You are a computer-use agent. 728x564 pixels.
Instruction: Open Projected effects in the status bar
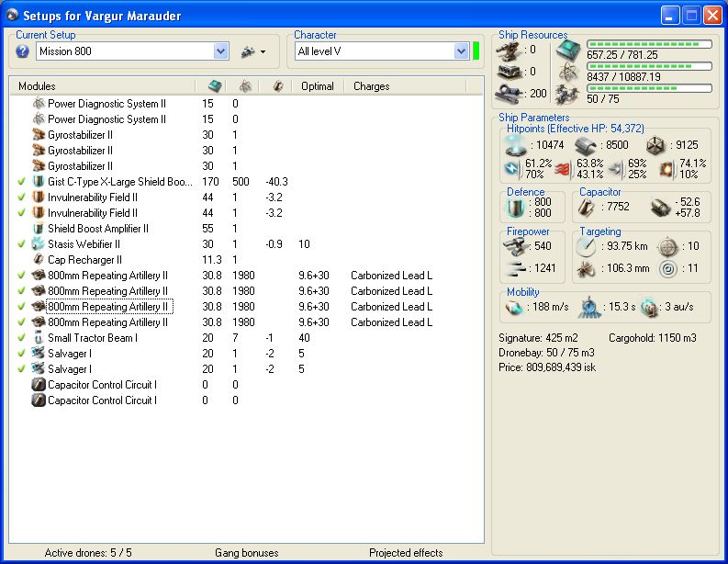[406, 553]
